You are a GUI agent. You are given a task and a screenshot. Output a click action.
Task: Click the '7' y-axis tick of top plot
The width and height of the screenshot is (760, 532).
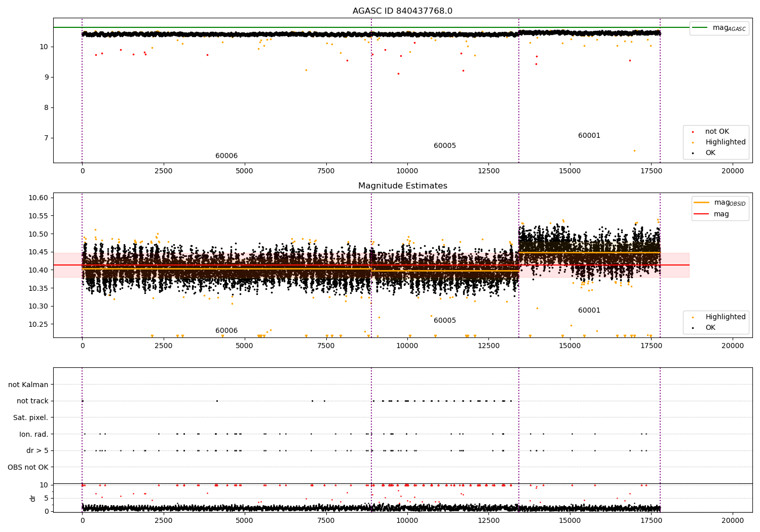coord(46,138)
